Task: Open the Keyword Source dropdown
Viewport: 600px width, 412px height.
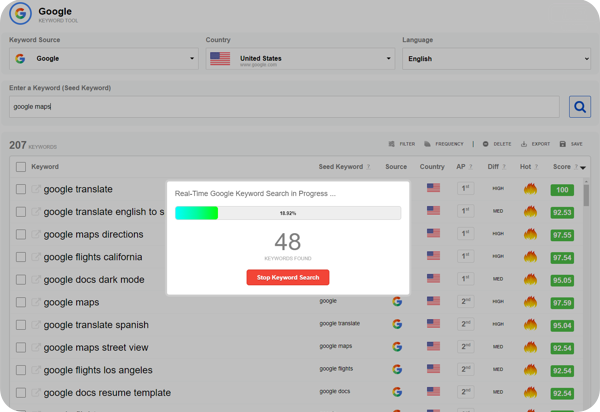Action: [x=104, y=59]
